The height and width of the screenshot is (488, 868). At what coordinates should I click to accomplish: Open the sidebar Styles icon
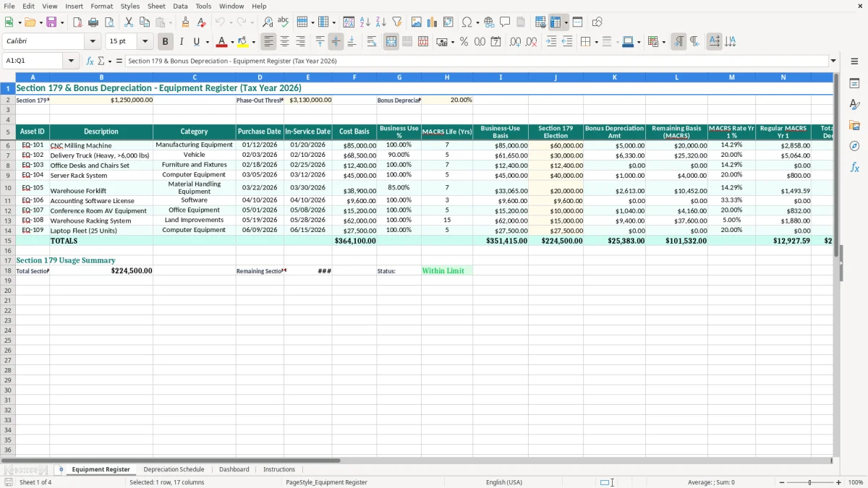[854, 105]
